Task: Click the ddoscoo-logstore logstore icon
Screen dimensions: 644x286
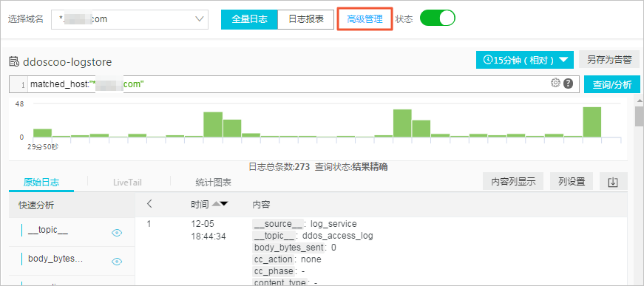Action: [x=14, y=62]
